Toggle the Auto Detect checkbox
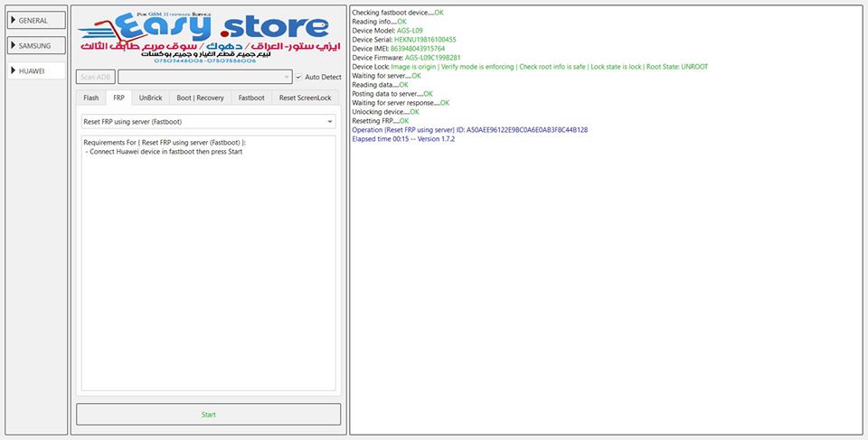Screen dimensions: 868x440 pos(298,77)
